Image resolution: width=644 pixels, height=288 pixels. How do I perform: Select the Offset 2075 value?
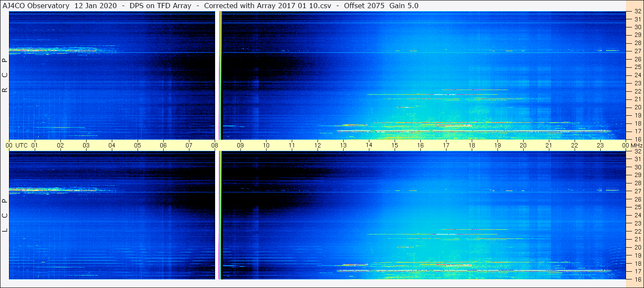(x=364, y=6)
